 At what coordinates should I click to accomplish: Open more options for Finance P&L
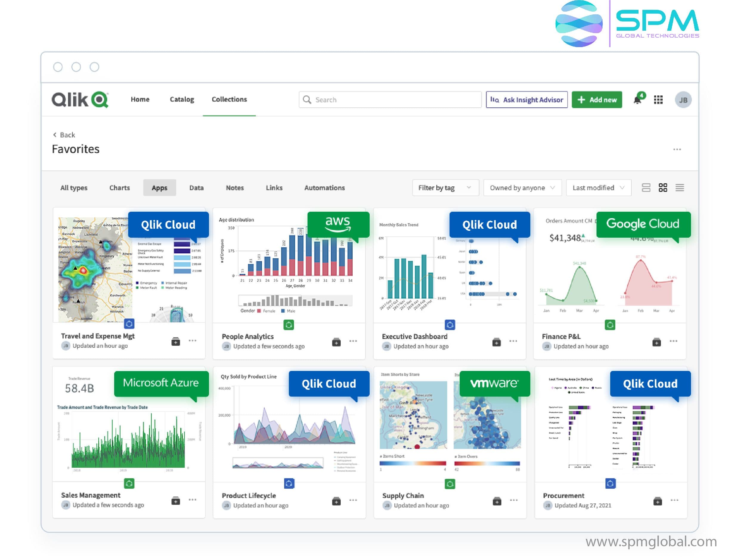(x=673, y=341)
